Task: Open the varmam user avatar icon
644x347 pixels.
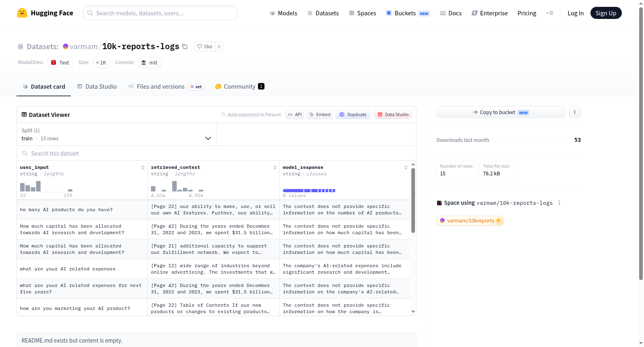Action: pyautogui.click(x=66, y=46)
